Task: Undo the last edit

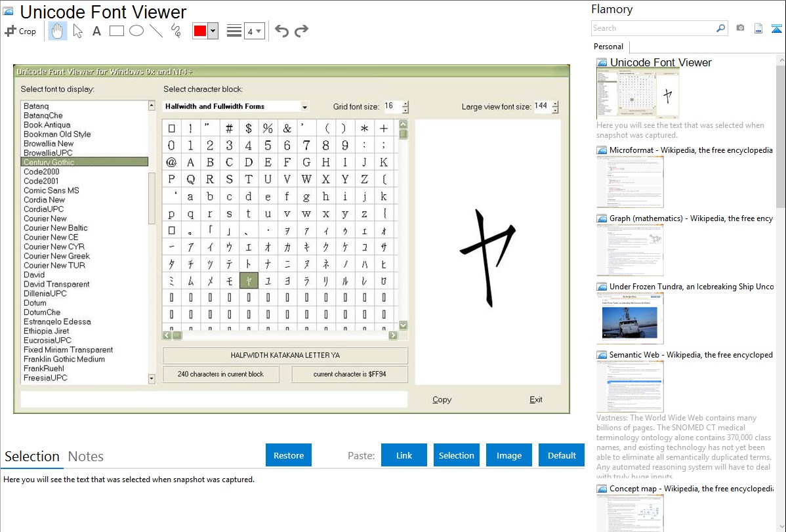Action: coord(281,31)
